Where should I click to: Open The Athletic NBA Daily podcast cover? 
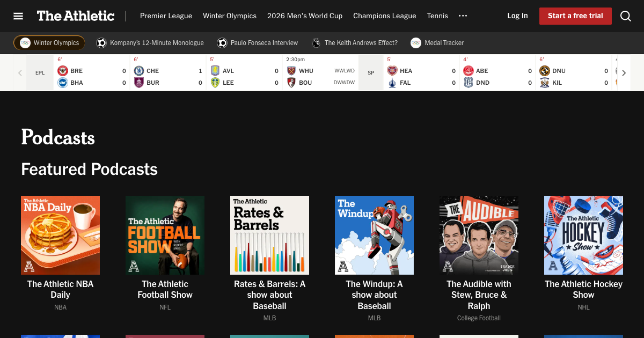(x=60, y=235)
